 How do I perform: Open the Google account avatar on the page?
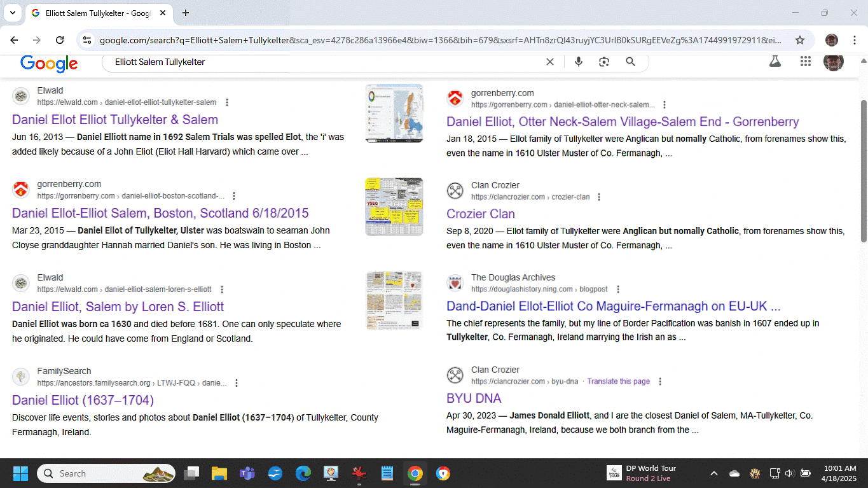click(x=833, y=61)
